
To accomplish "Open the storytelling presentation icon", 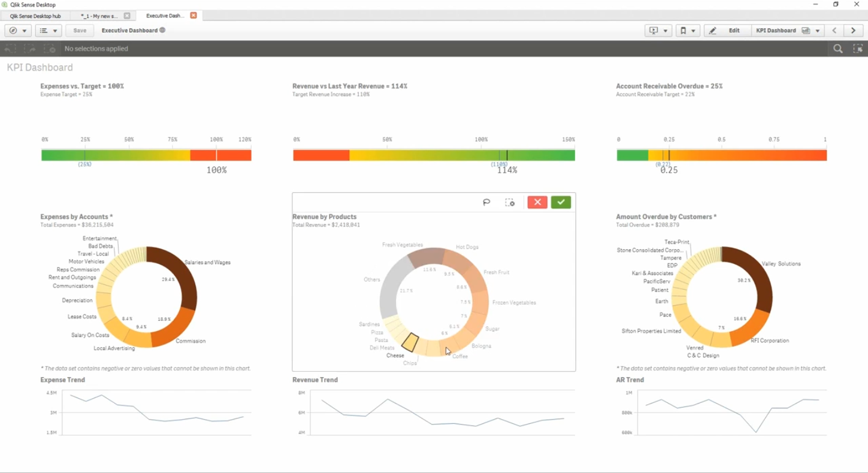I will [654, 30].
